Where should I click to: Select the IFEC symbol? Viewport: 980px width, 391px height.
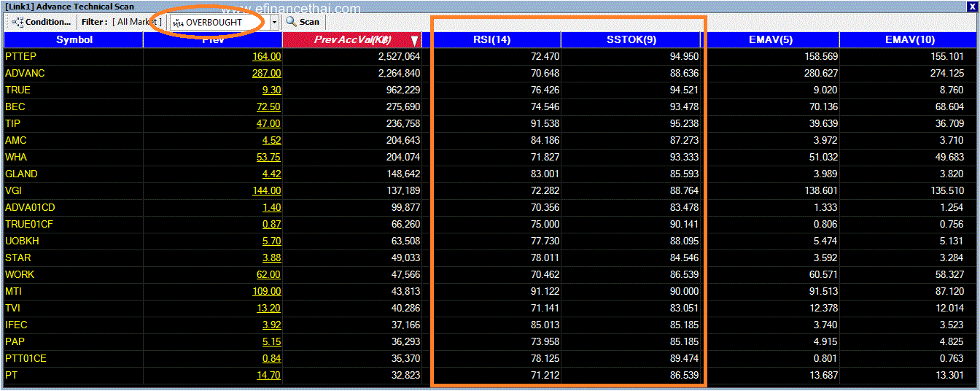click(16, 325)
